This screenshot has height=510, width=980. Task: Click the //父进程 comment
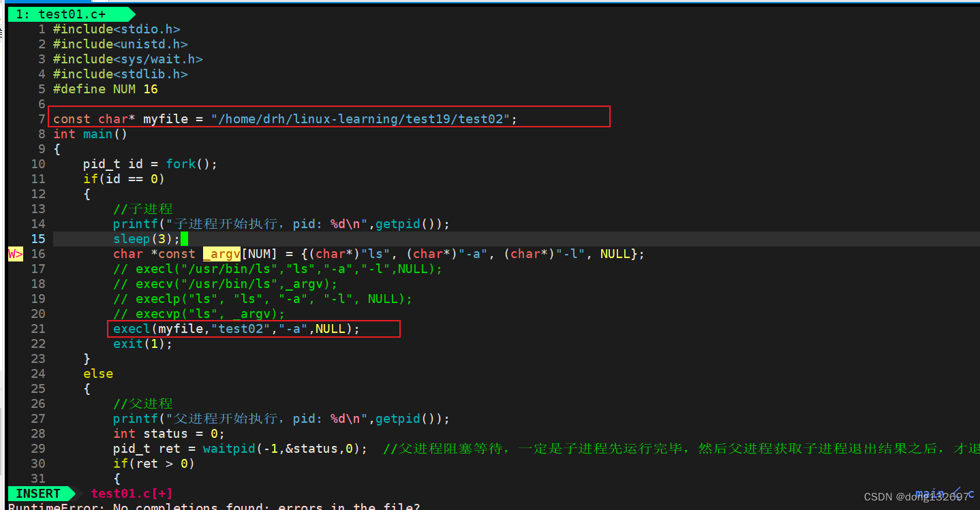tap(143, 404)
